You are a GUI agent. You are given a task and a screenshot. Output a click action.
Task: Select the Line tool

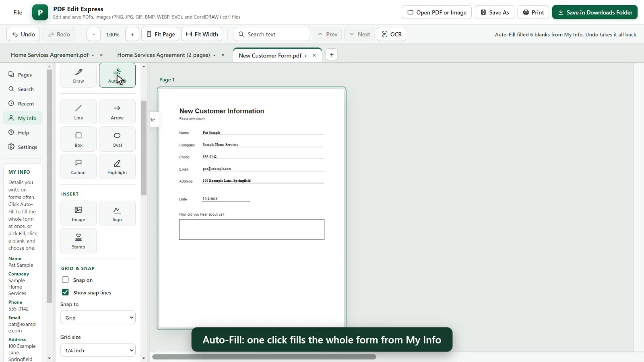[78, 112]
